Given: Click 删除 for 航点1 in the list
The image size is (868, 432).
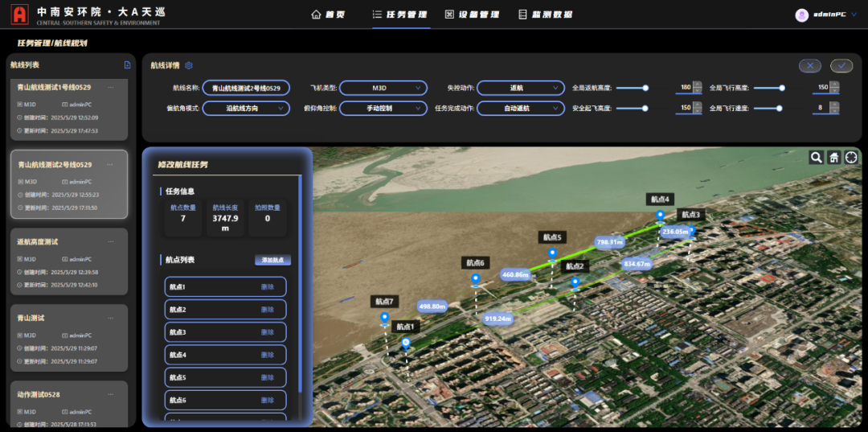Looking at the screenshot, I should coord(268,287).
